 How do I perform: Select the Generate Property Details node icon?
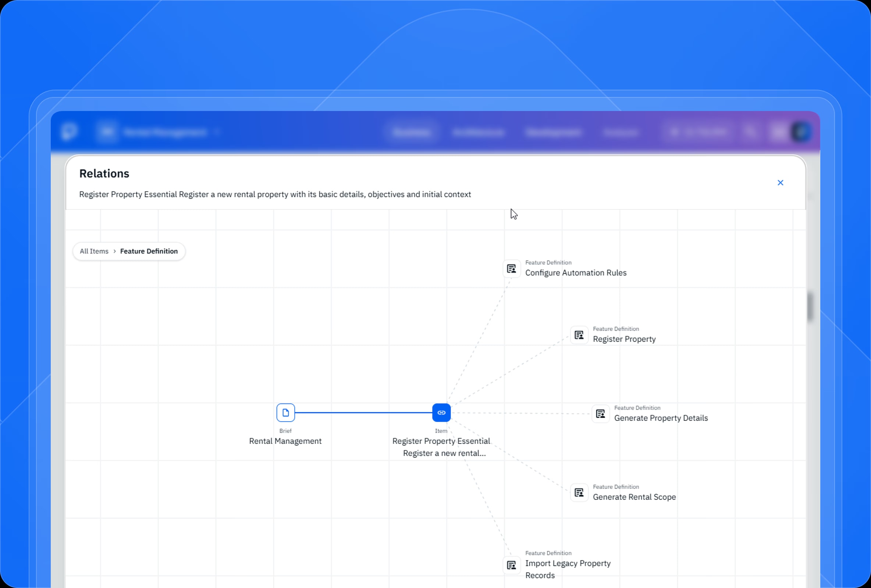tap(600, 414)
